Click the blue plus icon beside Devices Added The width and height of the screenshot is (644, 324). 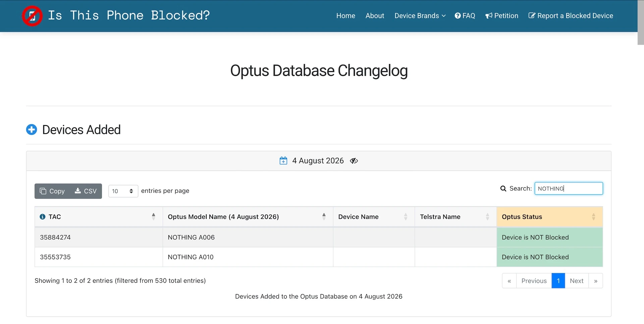click(x=32, y=130)
